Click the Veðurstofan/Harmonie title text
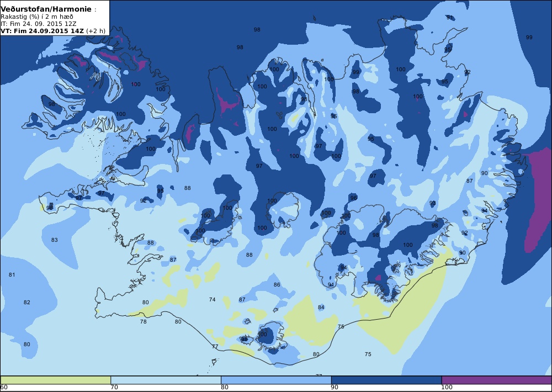This screenshot has height=392, width=552. click(x=46, y=9)
